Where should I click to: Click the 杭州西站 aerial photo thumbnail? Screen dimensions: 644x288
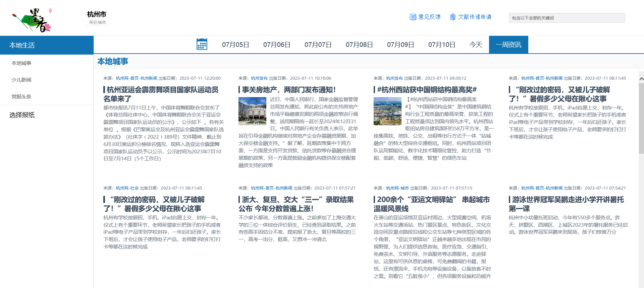(387, 111)
